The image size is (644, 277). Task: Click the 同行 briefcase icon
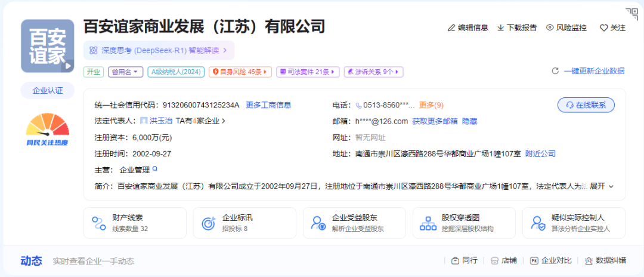tap(455, 261)
